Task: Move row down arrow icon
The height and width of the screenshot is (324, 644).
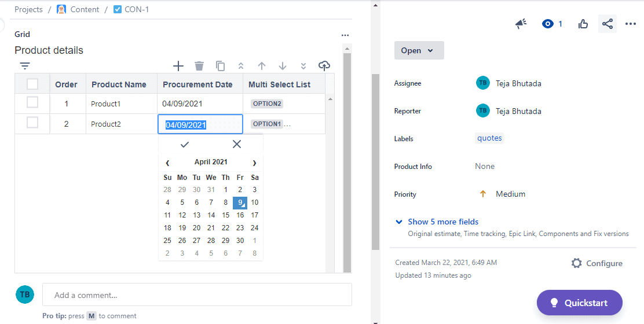Action: pos(283,65)
